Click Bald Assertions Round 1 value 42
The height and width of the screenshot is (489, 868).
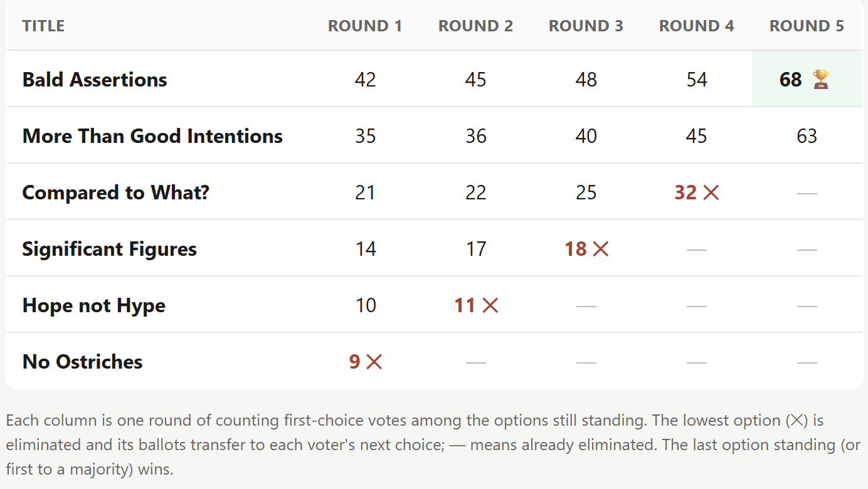pos(365,80)
